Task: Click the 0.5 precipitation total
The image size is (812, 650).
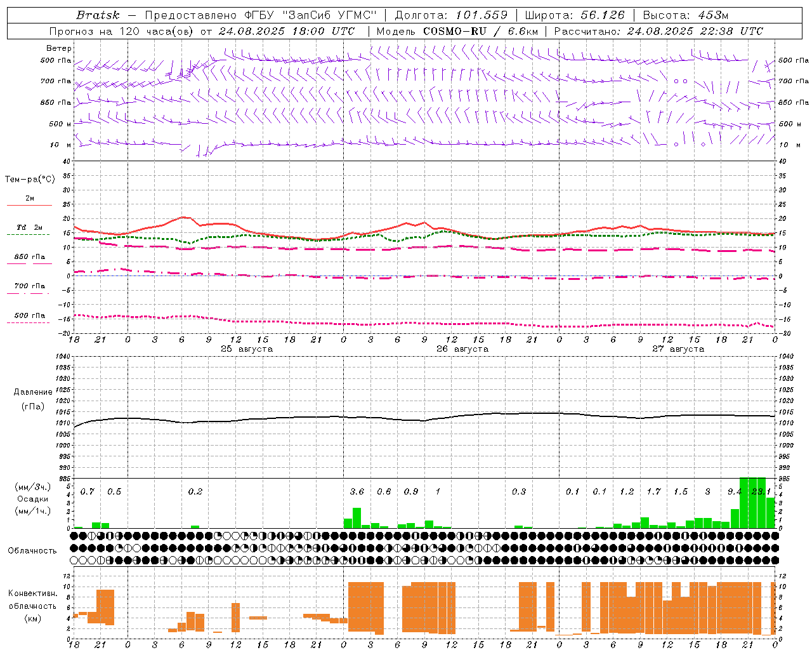Action: [x=114, y=492]
